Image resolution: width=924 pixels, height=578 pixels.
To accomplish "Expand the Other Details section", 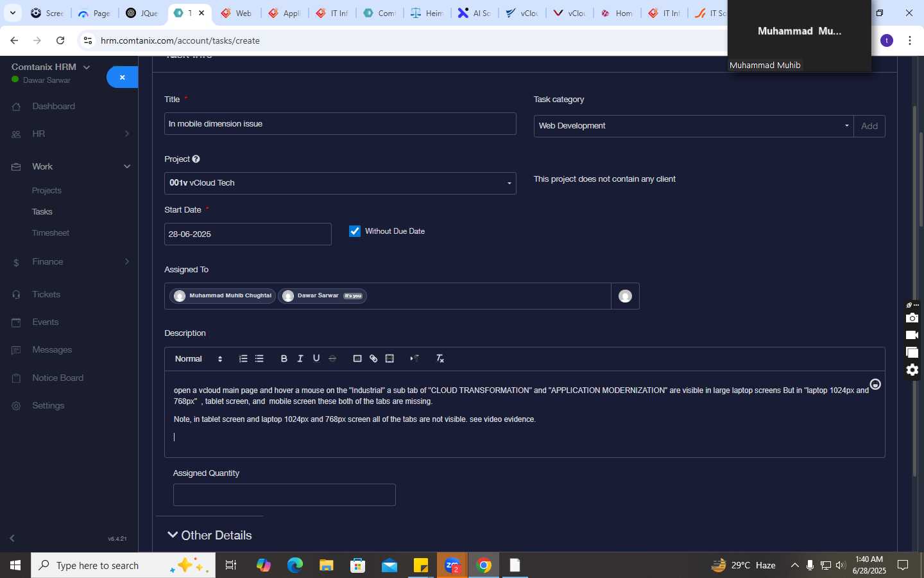I will 209,535.
